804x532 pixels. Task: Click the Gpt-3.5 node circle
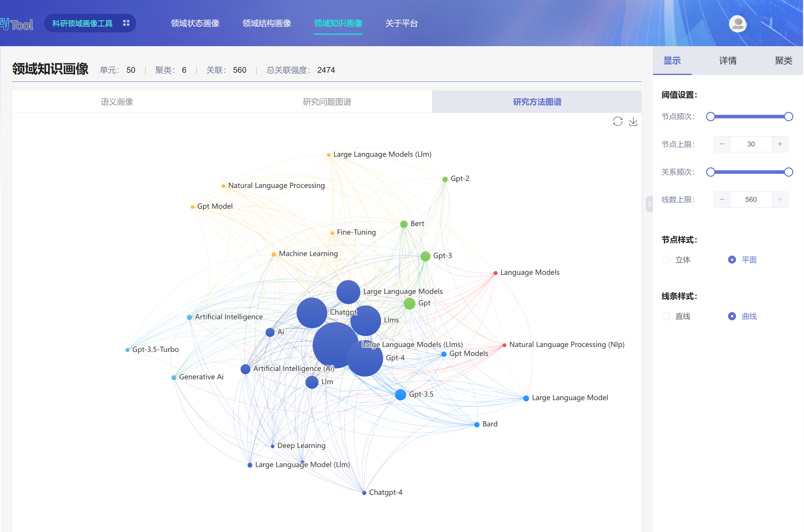[x=400, y=394]
